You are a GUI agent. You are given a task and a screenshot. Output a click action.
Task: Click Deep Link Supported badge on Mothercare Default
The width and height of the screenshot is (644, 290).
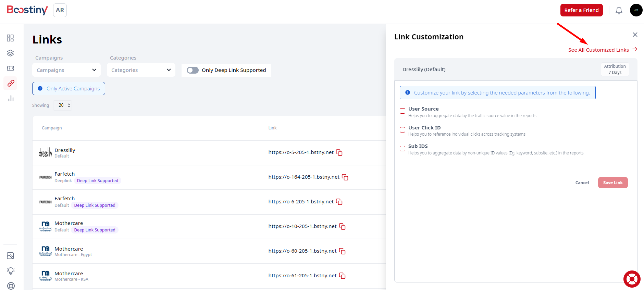95,230
